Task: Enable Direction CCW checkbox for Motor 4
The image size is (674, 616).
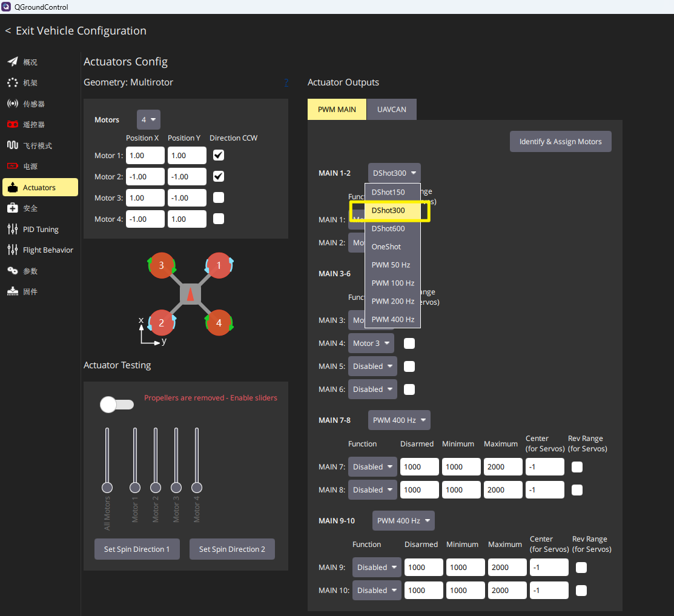Action: tap(219, 219)
